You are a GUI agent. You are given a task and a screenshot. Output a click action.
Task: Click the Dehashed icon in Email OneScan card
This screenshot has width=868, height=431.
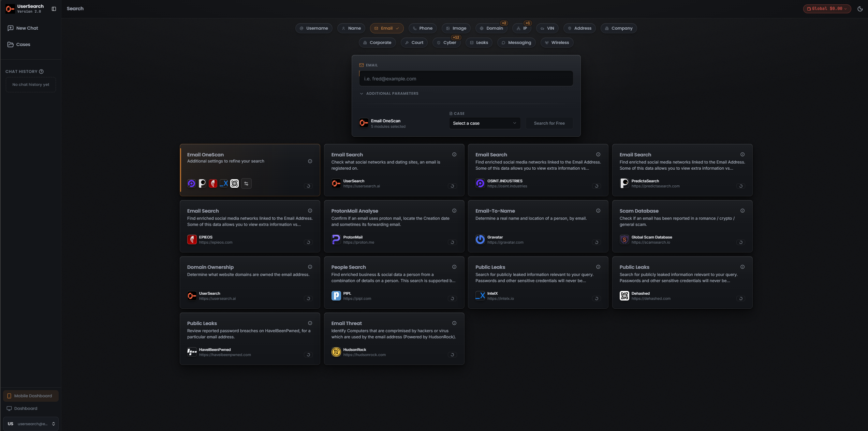[x=234, y=184]
